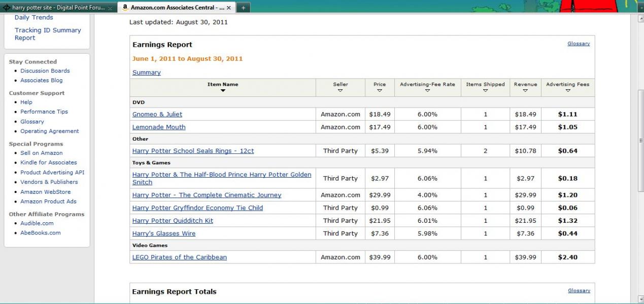
Task: Open AbeBooks.com affiliate link
Action: coord(41,232)
